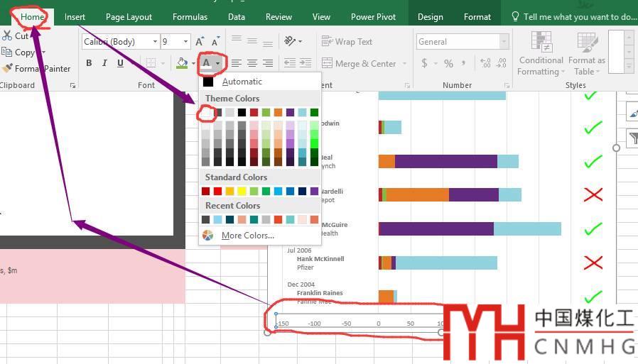Apply Italic formatting from the ribbon

point(104,63)
